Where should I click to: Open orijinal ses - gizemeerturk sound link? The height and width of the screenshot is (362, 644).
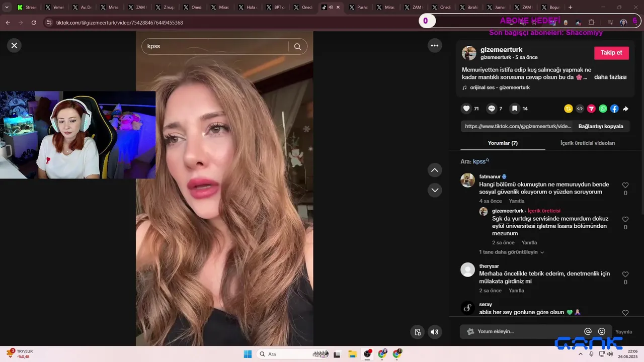click(x=500, y=87)
